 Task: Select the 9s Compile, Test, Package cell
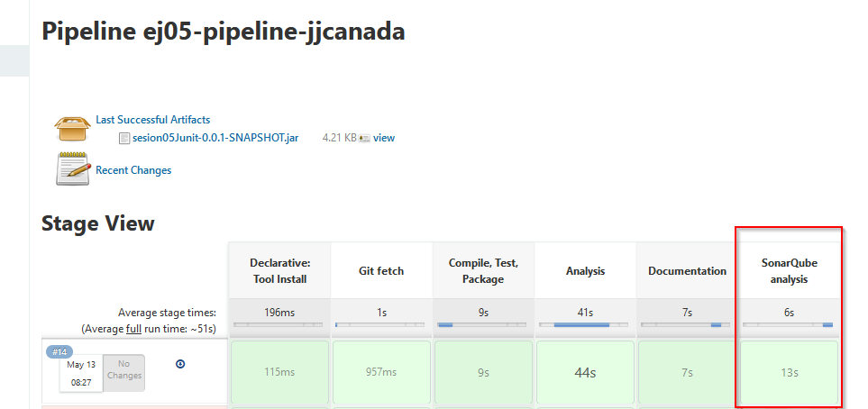(x=483, y=372)
